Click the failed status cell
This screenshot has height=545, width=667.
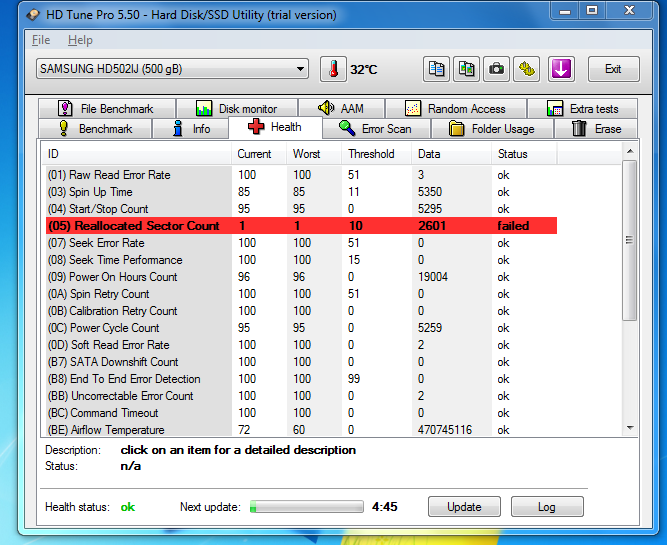[x=513, y=225]
